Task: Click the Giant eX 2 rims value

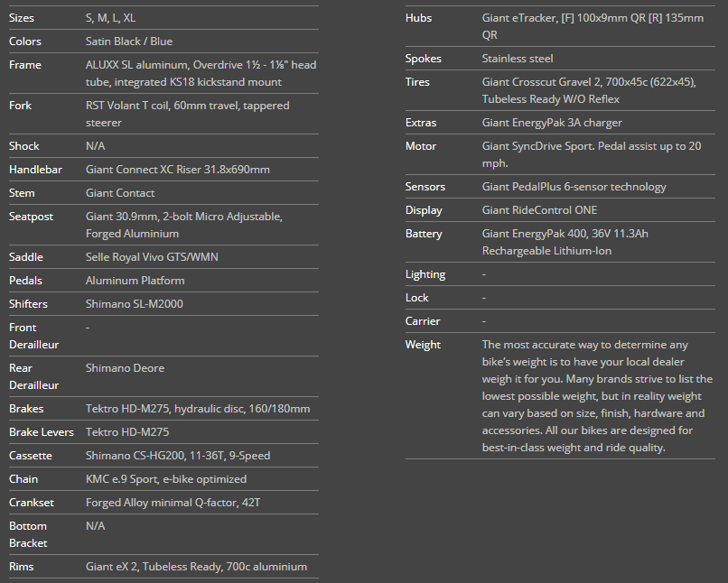Action: [196, 567]
